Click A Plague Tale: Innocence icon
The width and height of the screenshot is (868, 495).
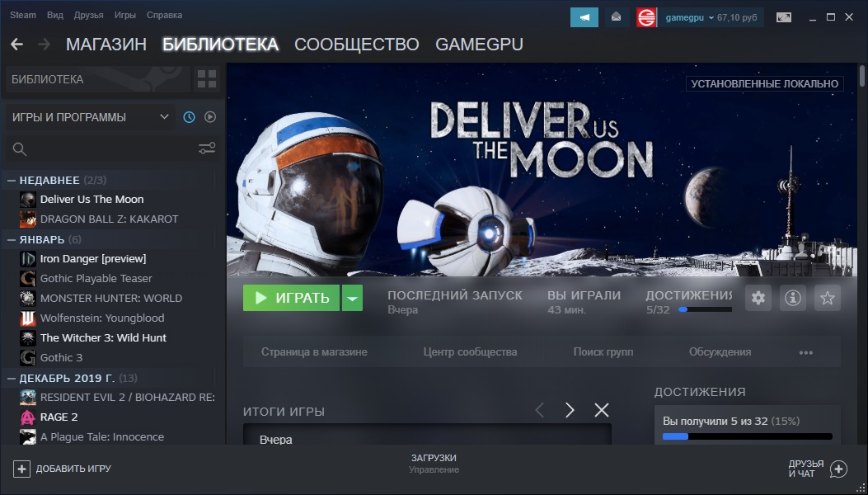(x=28, y=436)
